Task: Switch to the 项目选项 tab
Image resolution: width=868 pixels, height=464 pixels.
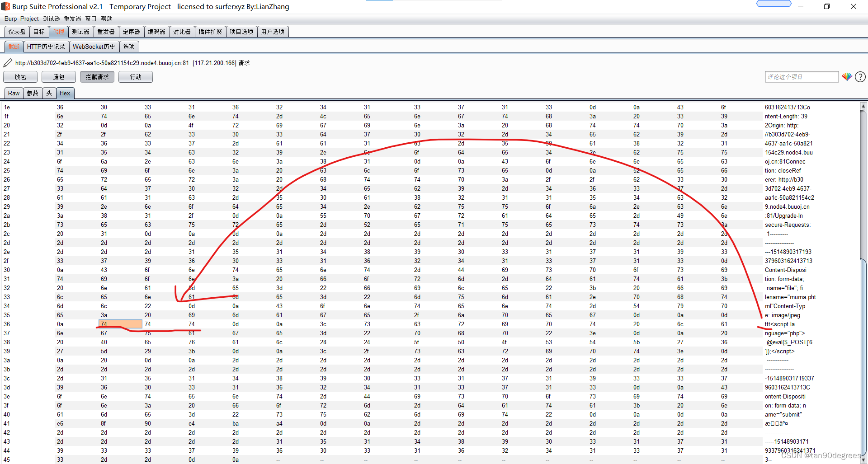Action: [241, 32]
